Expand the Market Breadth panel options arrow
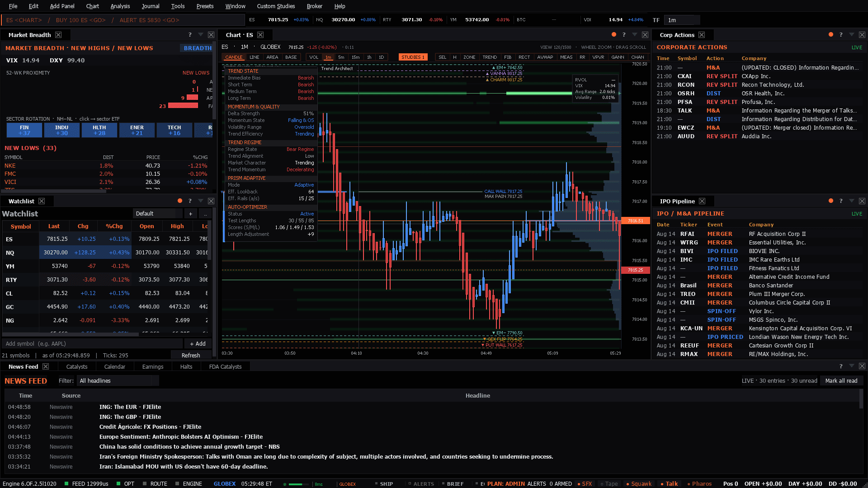The width and height of the screenshot is (868, 488). click(x=200, y=35)
